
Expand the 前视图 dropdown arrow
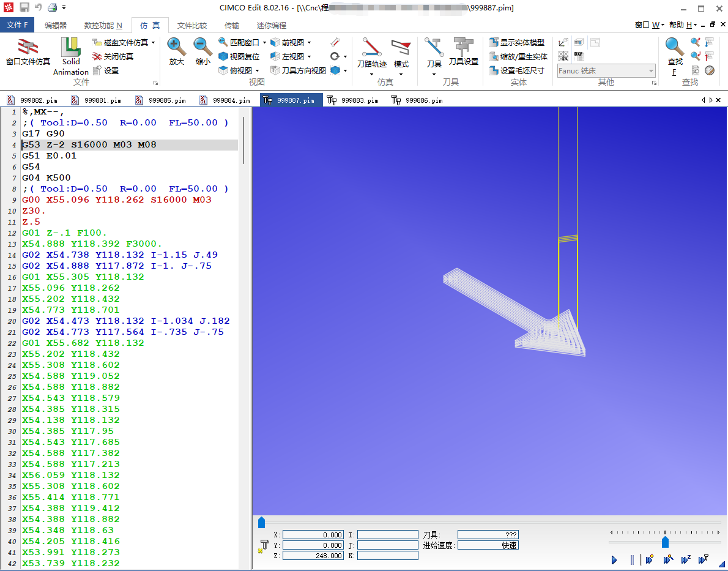tap(309, 42)
